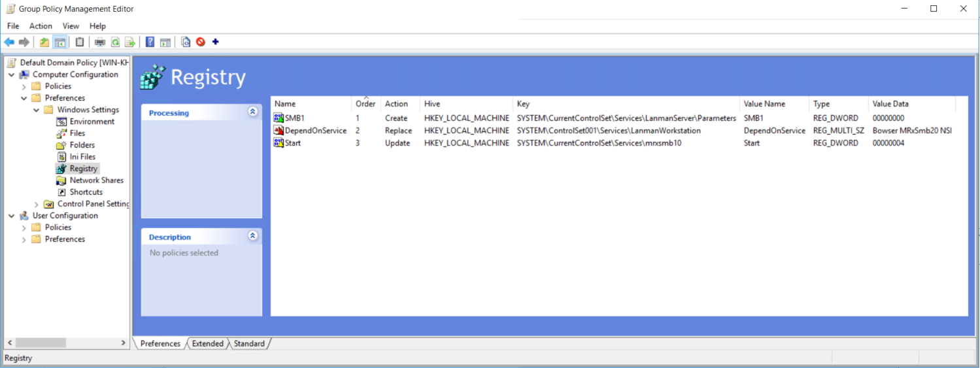Click the blue plus new item icon
Image resolution: width=980 pixels, height=368 pixels.
[x=216, y=42]
